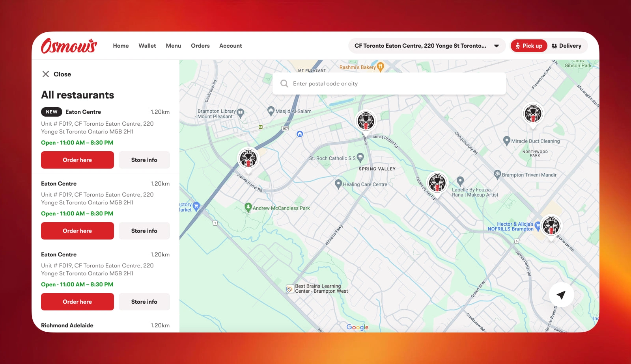This screenshot has height=364, width=631.
Task: Close the All restaurants panel
Action: click(x=56, y=74)
